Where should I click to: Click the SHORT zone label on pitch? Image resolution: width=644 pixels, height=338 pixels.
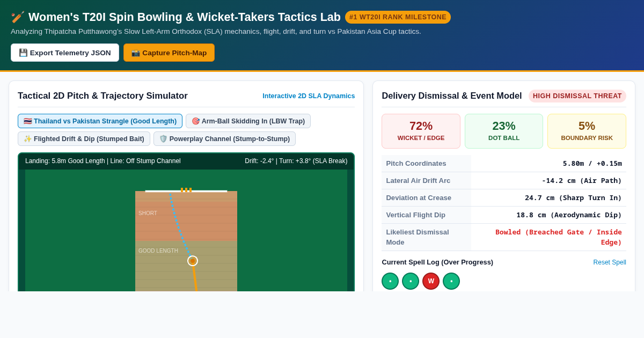click(x=148, y=213)
